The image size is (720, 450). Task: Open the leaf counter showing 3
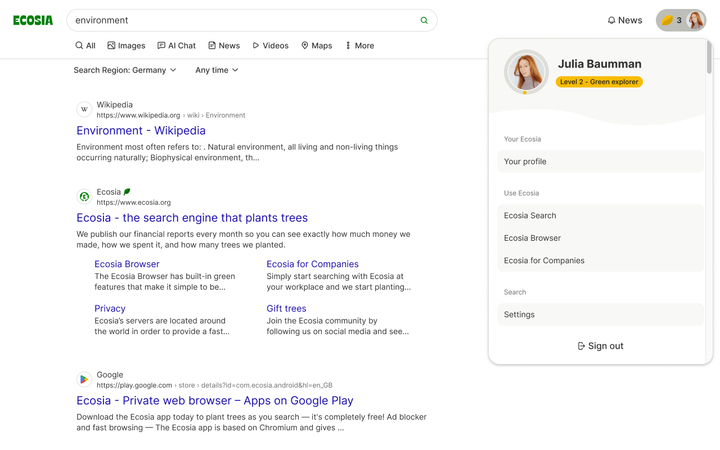672,20
